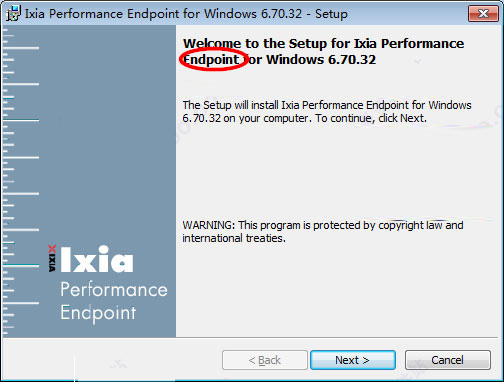Click the word Setup at the title bar end
The image size is (504, 382).
coord(331,14)
